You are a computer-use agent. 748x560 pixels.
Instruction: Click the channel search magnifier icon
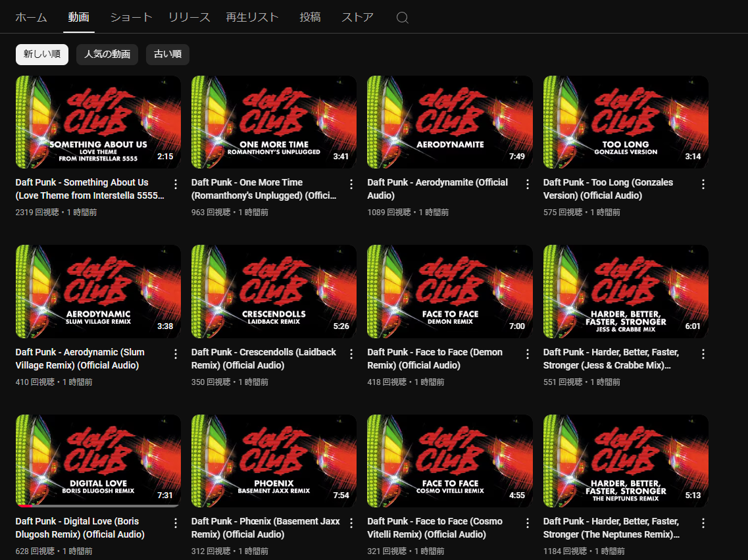(x=403, y=18)
